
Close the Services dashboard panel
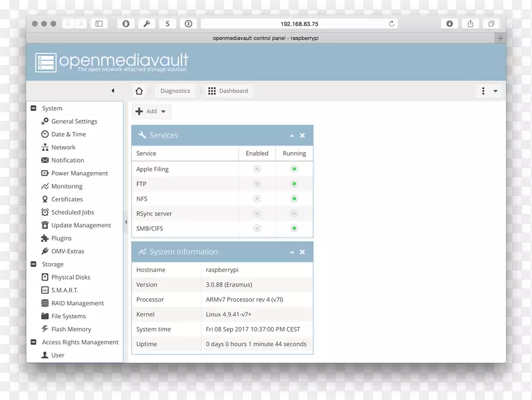(x=303, y=136)
